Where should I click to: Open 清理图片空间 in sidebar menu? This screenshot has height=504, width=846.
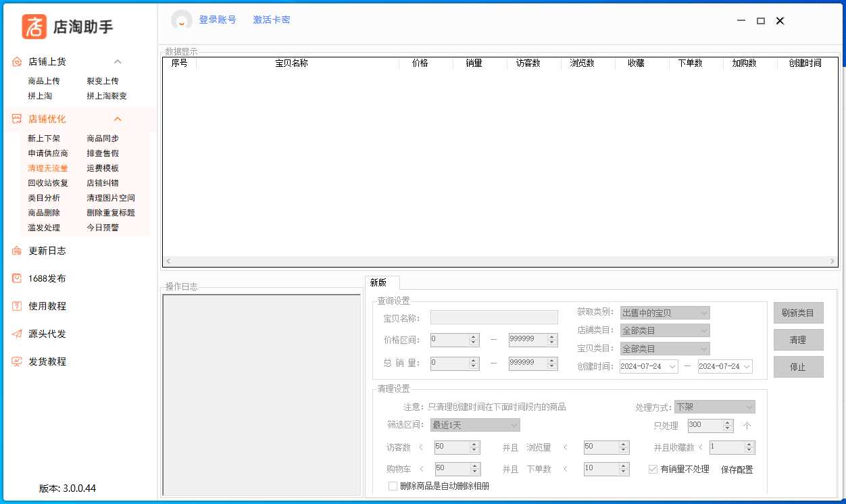(111, 198)
